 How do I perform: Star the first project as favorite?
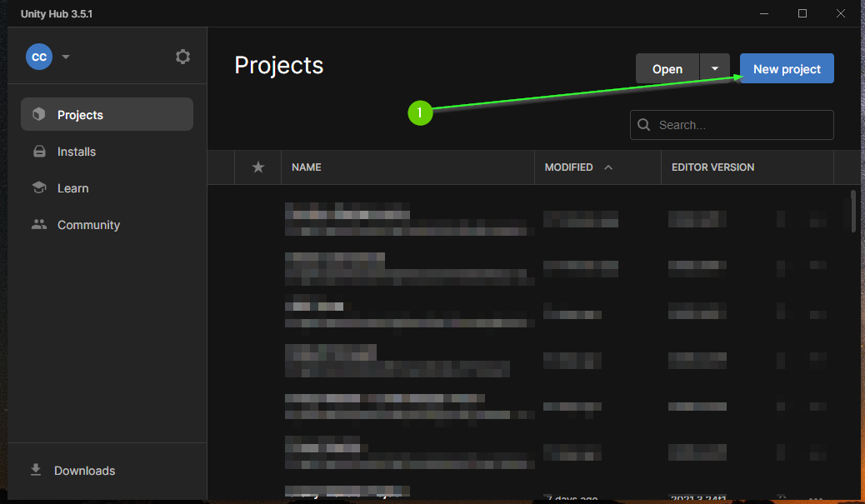coord(257,218)
